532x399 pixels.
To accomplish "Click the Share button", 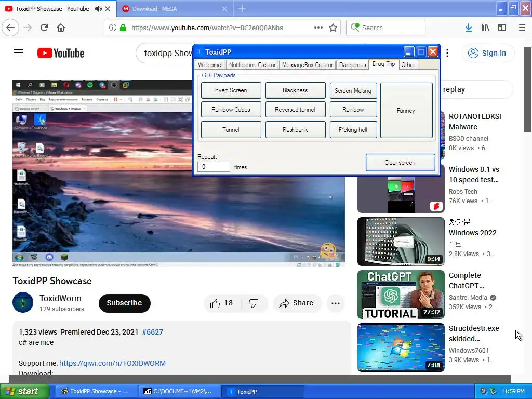I will [x=297, y=303].
